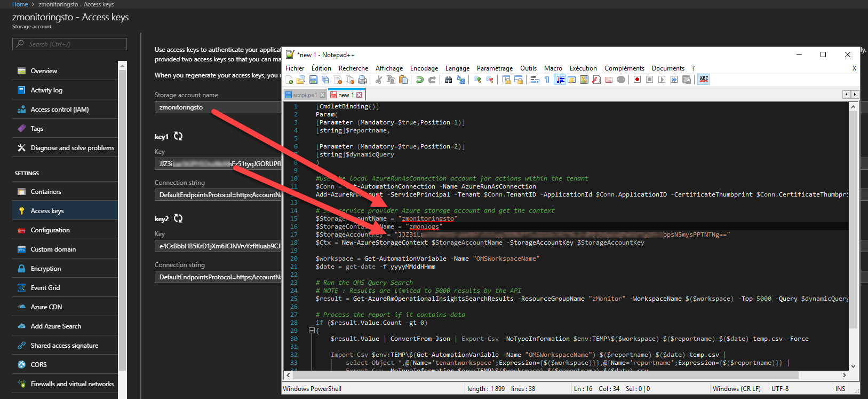Click Notepad++ vertical scrollbar down arrow

(x=853, y=366)
